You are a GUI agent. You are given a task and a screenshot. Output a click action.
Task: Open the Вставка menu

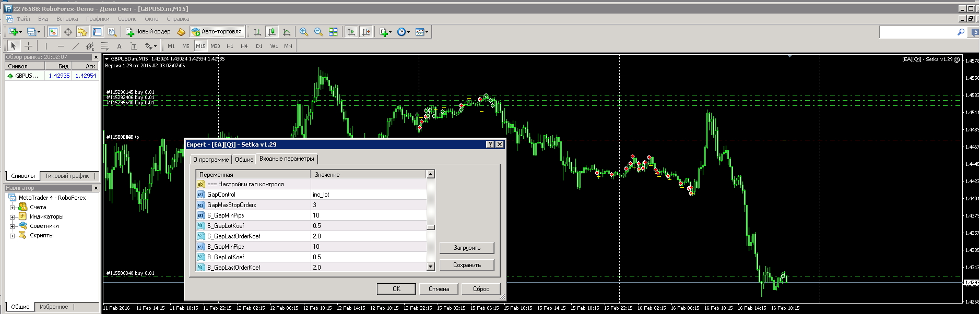[x=67, y=19]
